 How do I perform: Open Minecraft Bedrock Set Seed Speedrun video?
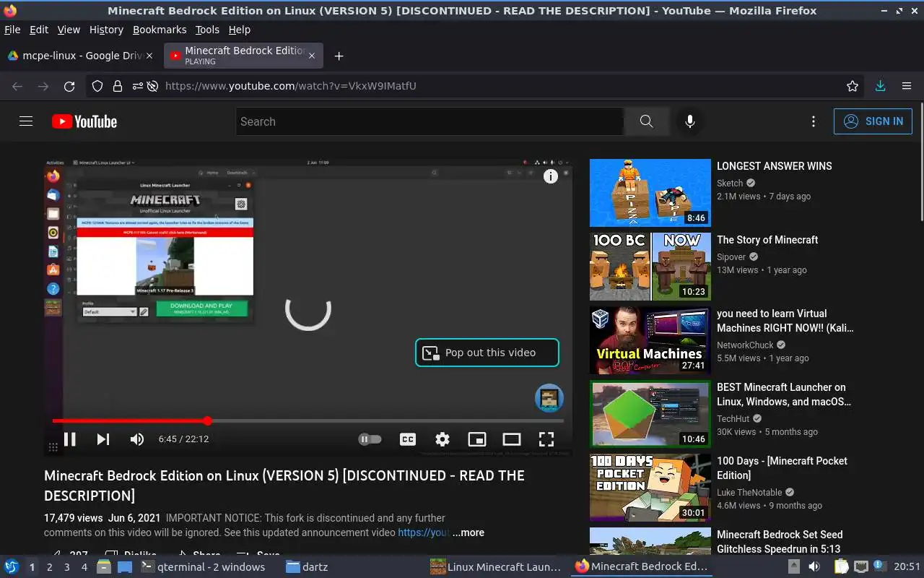780,541
